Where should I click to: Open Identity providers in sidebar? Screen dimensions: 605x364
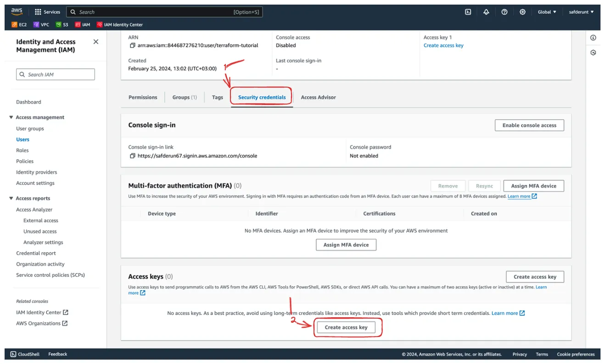coord(37,172)
